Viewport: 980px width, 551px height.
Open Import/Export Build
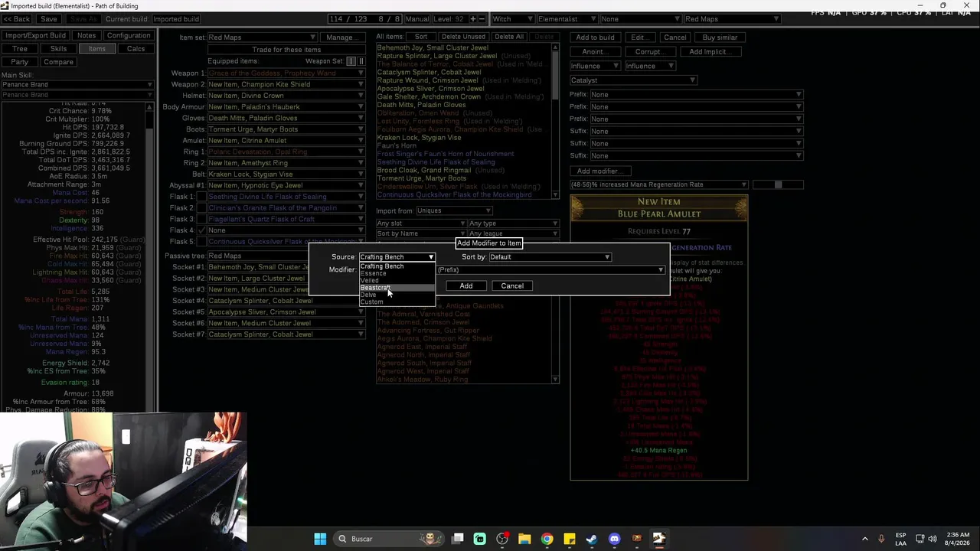click(35, 36)
